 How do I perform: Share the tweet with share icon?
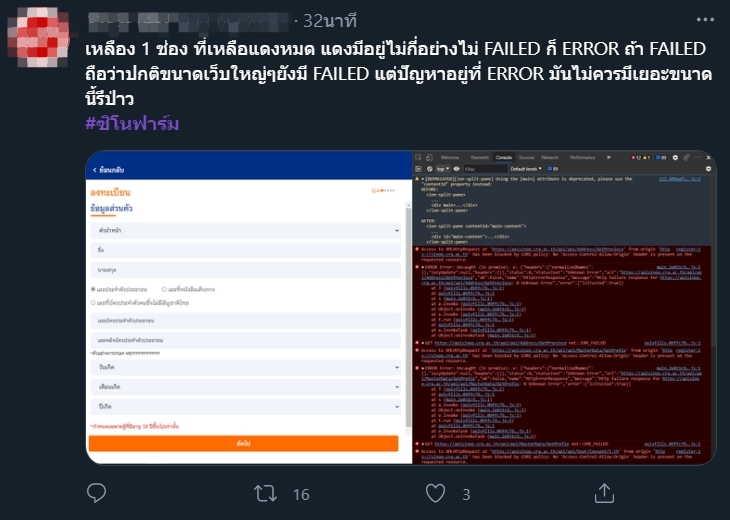click(x=604, y=493)
